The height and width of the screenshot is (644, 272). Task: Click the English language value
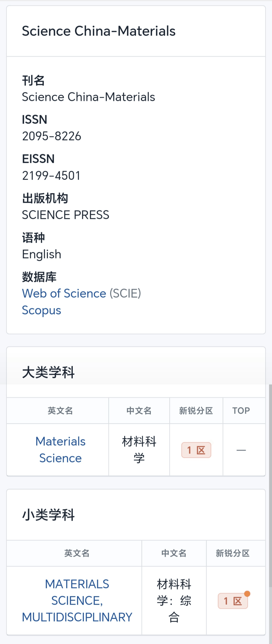coord(42,254)
